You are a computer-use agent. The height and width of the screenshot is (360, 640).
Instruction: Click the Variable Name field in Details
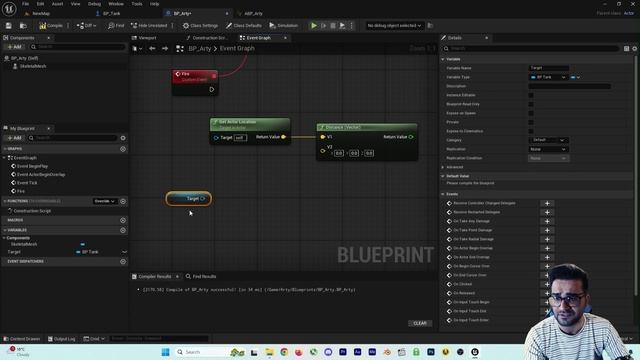pyautogui.click(x=549, y=68)
